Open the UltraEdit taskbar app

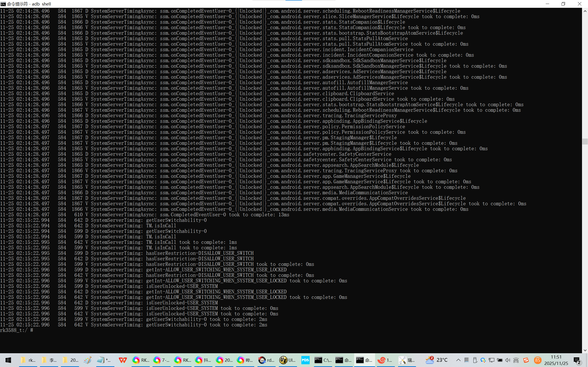tap(287, 360)
